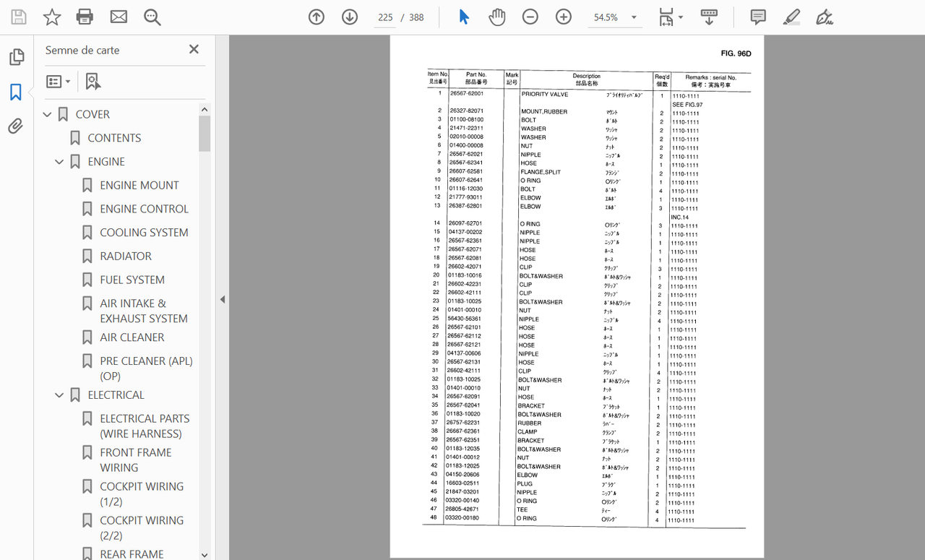The height and width of the screenshot is (560, 925).
Task: Open zoom level dropdown arrow
Action: point(634,17)
